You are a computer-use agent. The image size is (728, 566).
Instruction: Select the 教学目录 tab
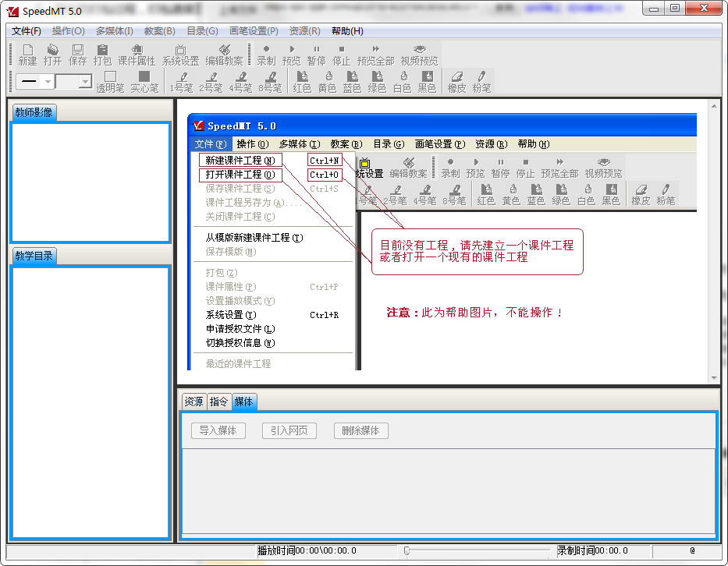coord(34,256)
